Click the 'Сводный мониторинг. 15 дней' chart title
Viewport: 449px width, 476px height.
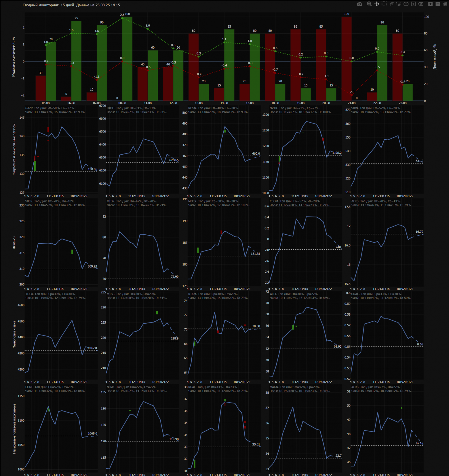pyautogui.click(x=71, y=5)
